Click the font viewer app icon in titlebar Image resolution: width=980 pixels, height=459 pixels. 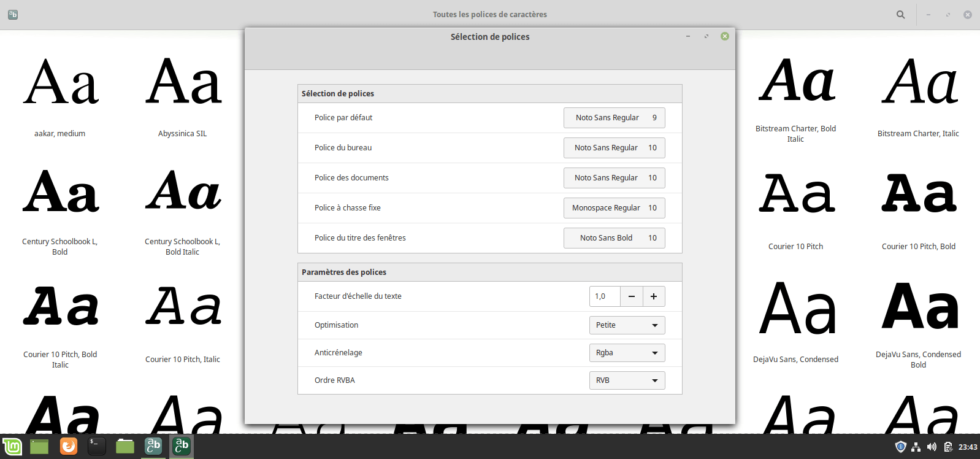click(x=13, y=14)
